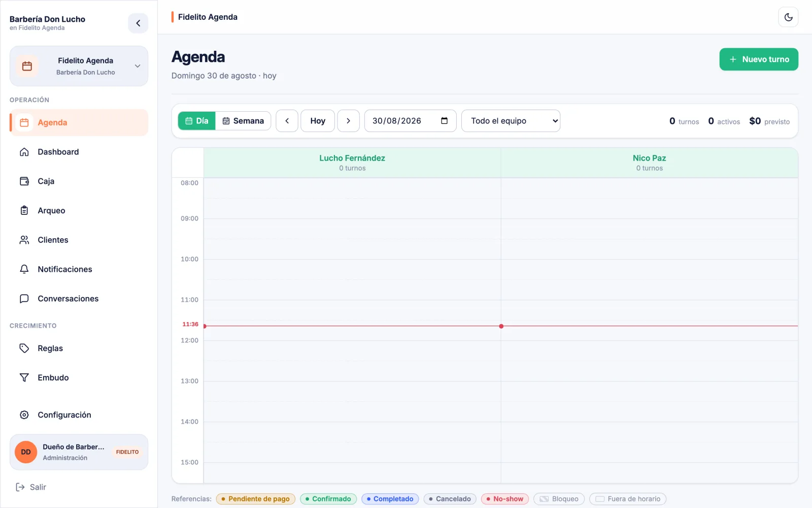Open the Dueño de Barber... user profile card
Screen dimensions: 812x508
(79, 452)
